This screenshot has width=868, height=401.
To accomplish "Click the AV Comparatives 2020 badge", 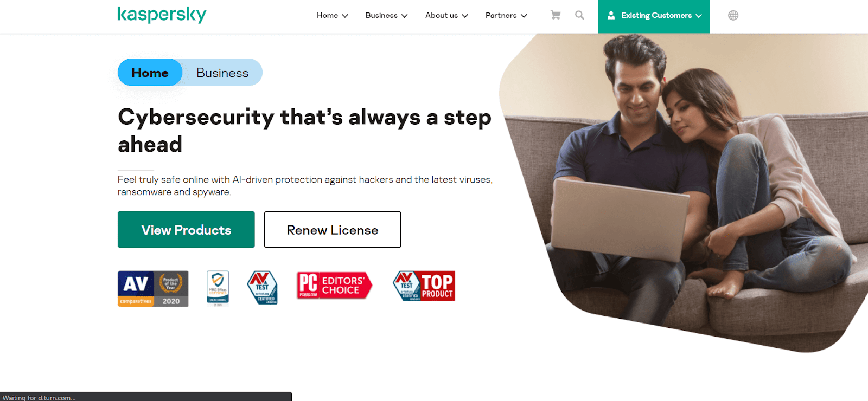I will point(153,289).
